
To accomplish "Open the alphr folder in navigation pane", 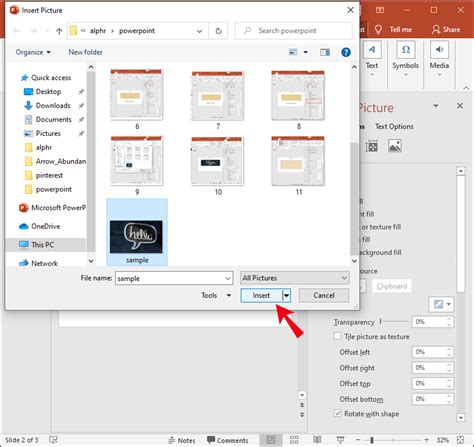I will [39, 147].
